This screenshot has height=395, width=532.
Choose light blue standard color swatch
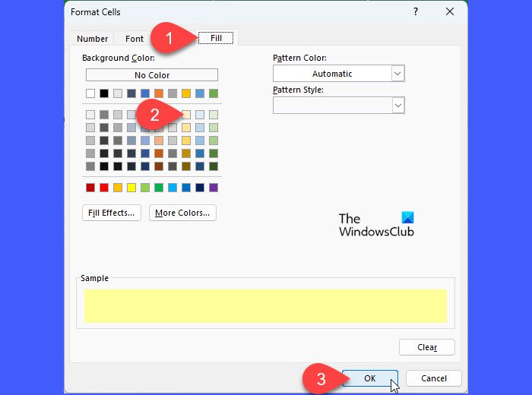coord(173,188)
